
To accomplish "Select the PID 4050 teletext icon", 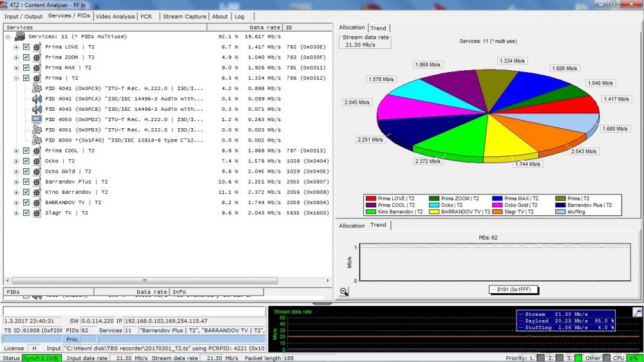I will [x=37, y=119].
